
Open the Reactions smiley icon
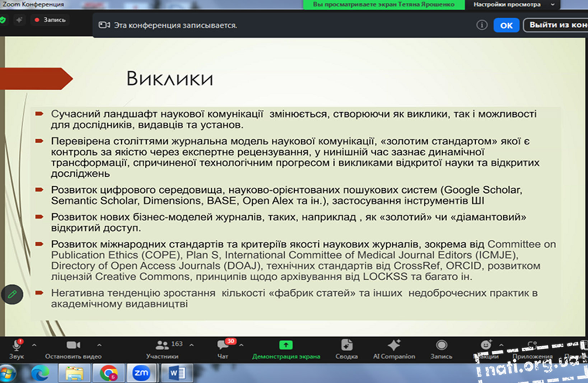pyautogui.click(x=486, y=345)
